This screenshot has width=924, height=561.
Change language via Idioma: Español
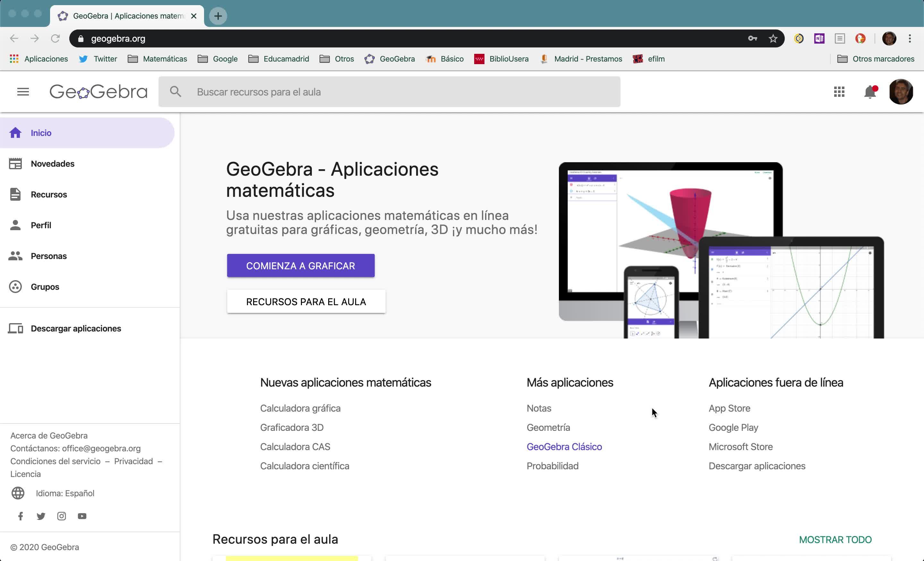click(x=65, y=493)
